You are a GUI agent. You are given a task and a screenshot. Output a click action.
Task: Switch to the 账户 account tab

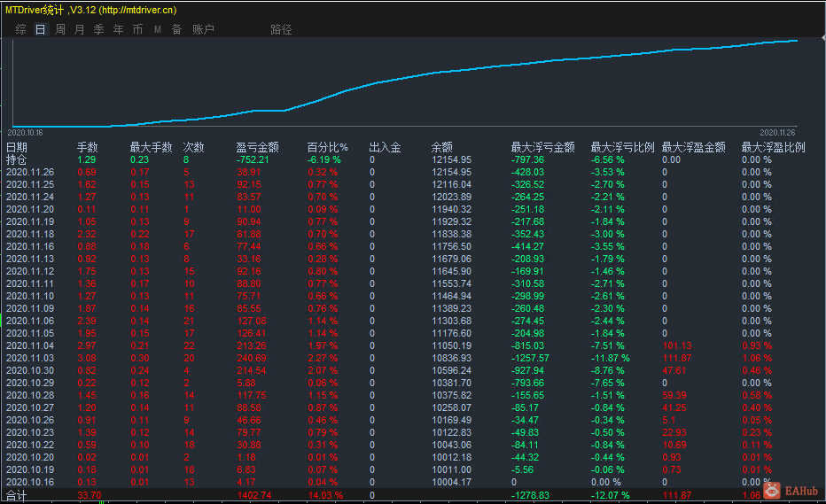tap(203, 29)
